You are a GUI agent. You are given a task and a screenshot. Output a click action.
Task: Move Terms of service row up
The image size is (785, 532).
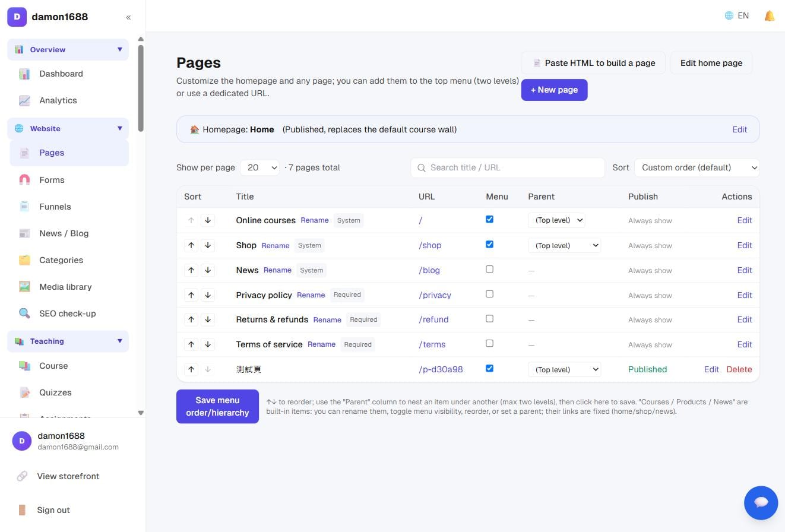(191, 344)
